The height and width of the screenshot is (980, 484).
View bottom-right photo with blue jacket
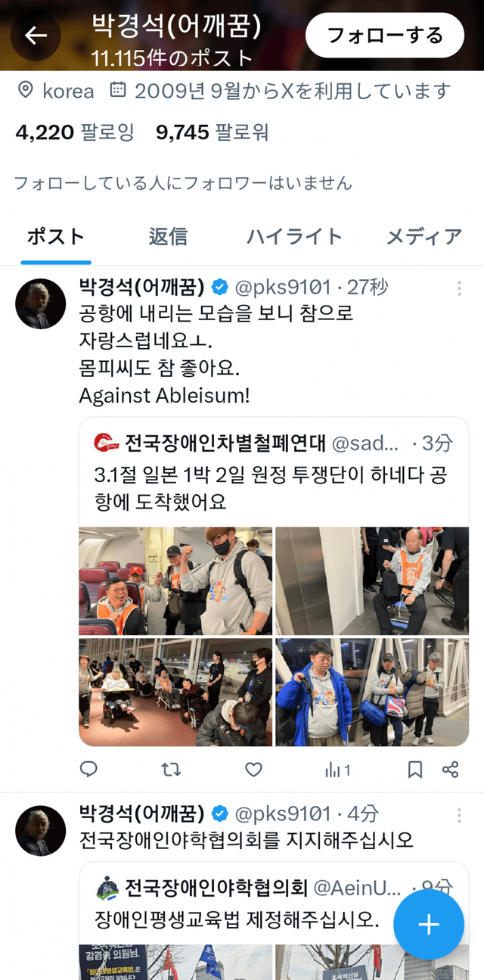(372, 692)
